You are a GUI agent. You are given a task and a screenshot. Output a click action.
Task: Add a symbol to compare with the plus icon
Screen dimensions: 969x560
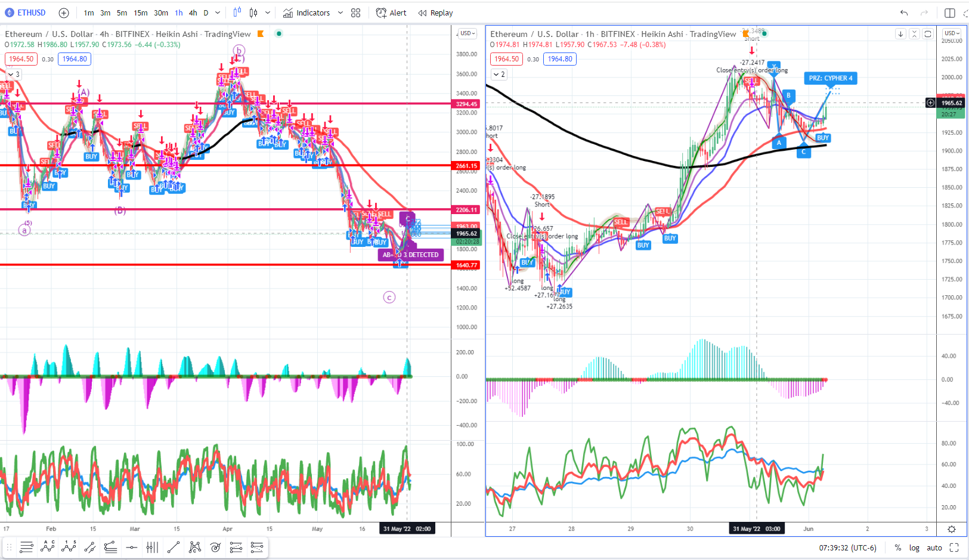coord(64,13)
